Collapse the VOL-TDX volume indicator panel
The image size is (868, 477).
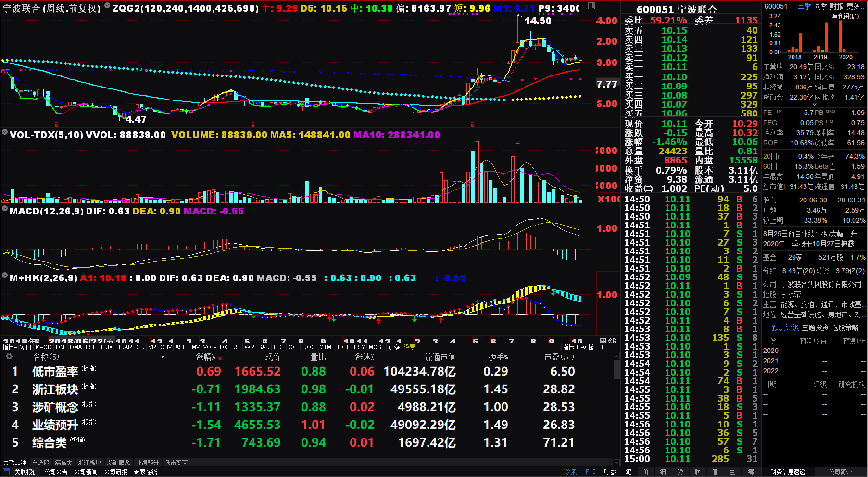[5, 132]
